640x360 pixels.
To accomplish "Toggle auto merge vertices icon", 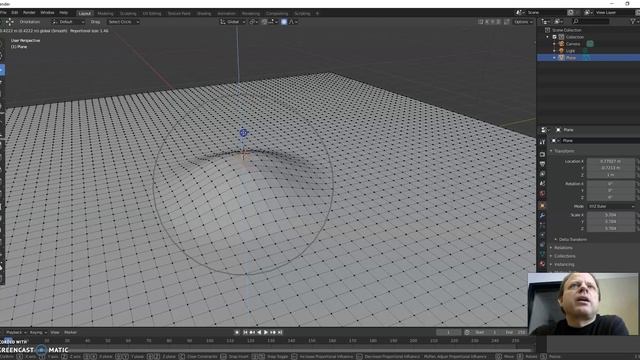I will pyautogui.click(x=507, y=22).
